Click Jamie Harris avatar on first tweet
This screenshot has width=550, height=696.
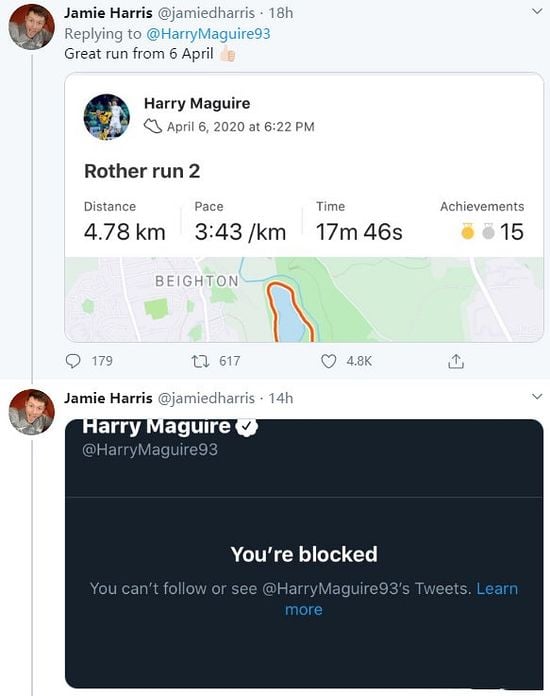tap(32, 27)
